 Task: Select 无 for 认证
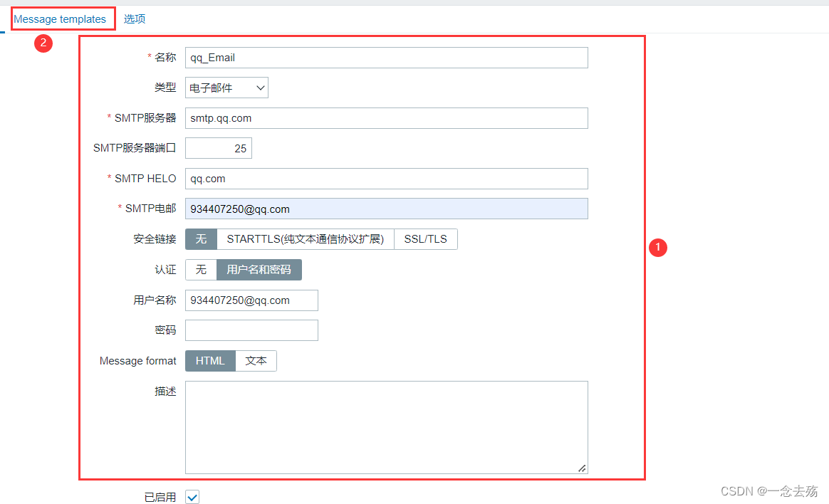coord(201,269)
